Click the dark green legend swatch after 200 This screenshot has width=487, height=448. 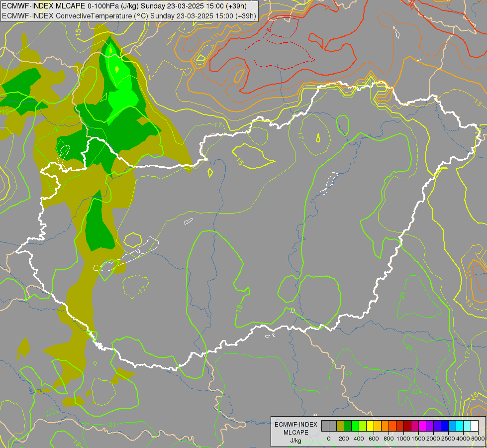[x=348, y=426]
